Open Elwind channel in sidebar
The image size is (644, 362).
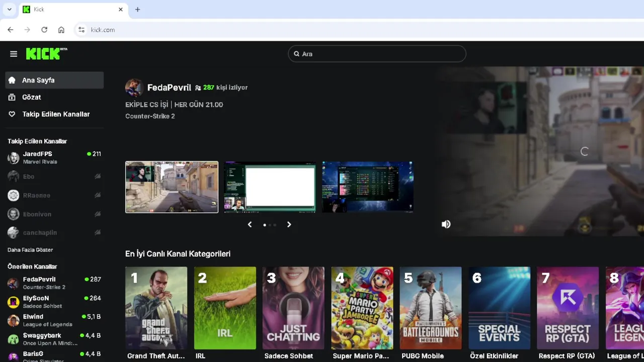[54, 320]
